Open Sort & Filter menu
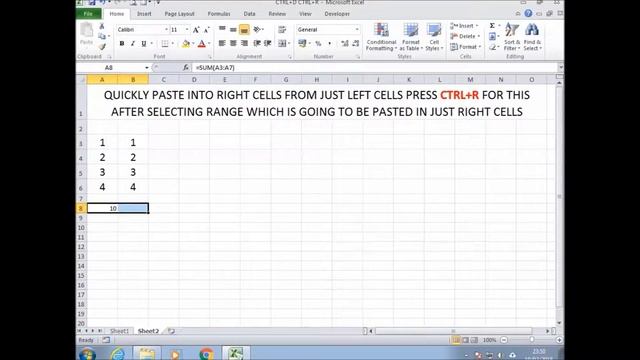This screenshot has width=640, height=360. [x=512, y=37]
